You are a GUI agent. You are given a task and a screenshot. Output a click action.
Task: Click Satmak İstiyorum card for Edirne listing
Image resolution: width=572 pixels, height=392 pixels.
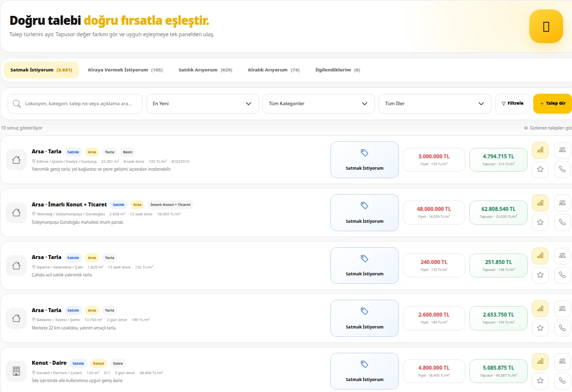(x=365, y=160)
